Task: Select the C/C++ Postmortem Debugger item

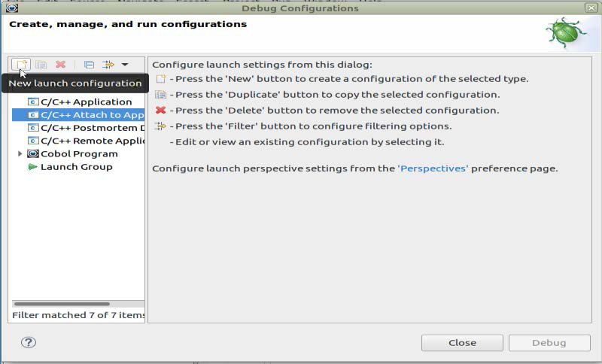Action: 86,128
